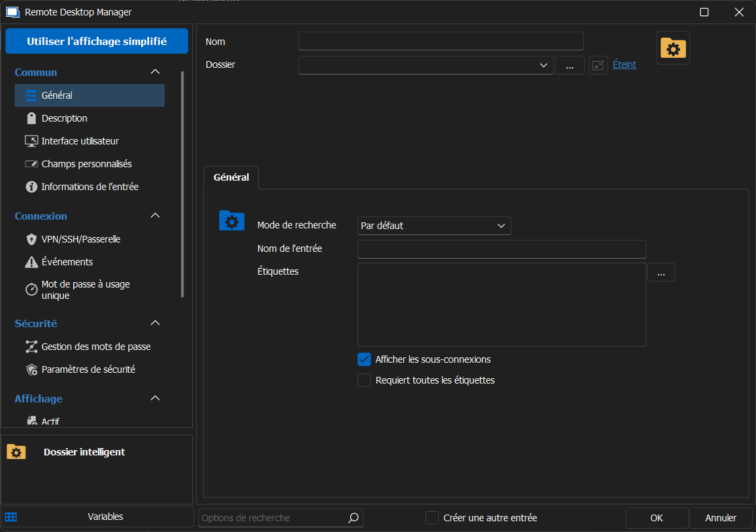This screenshot has height=532, width=756.
Task: Click Utiliser l'affichage simplifié button
Action: point(97,41)
